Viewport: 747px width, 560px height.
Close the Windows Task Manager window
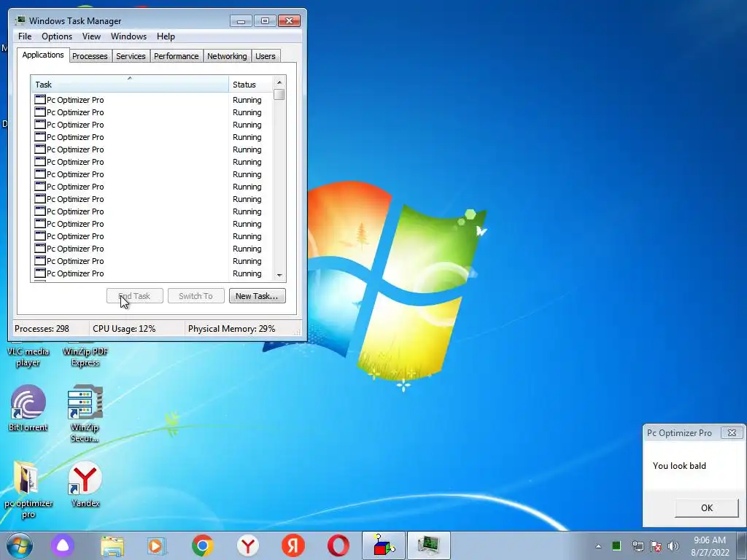coord(289,21)
